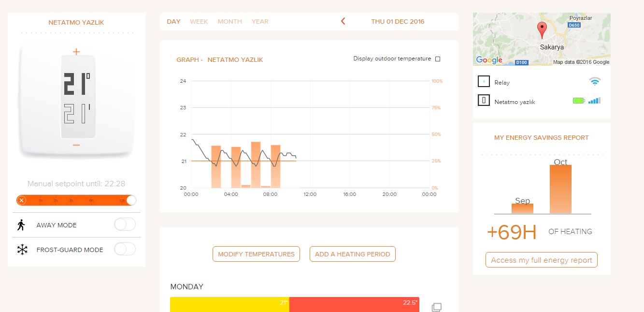Select the YEAR view tab
The image size is (644, 312).
click(260, 22)
